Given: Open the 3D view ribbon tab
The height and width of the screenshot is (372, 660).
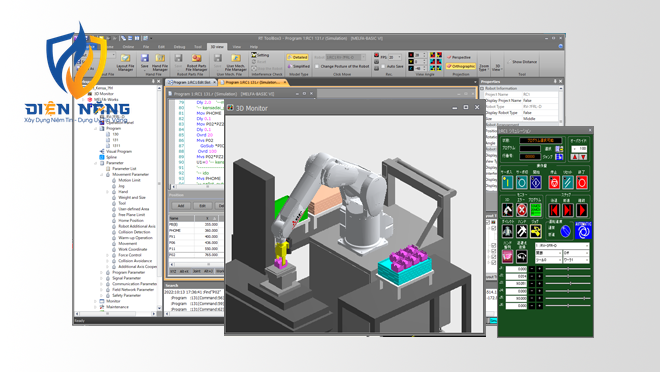Looking at the screenshot, I should tap(217, 47).
